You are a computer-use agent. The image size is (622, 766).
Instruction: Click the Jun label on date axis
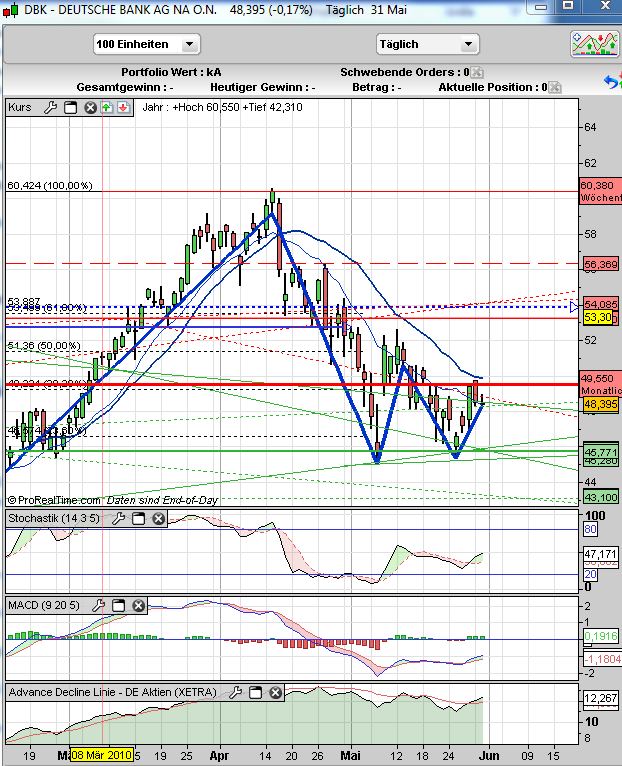pos(489,756)
